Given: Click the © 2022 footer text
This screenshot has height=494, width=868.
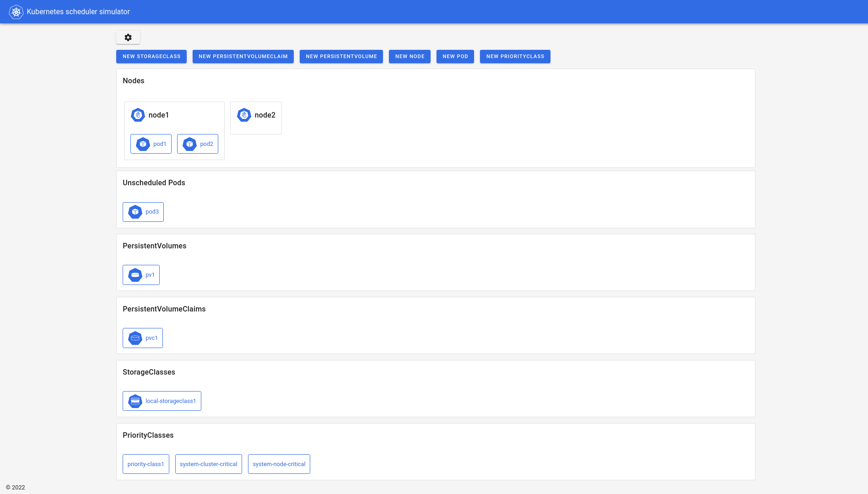Looking at the screenshot, I should click(16, 488).
